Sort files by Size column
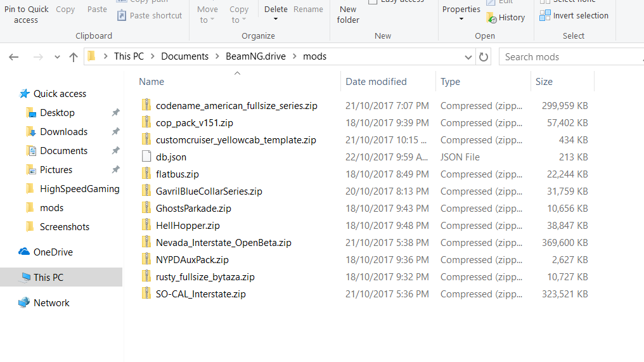 pyautogui.click(x=544, y=81)
